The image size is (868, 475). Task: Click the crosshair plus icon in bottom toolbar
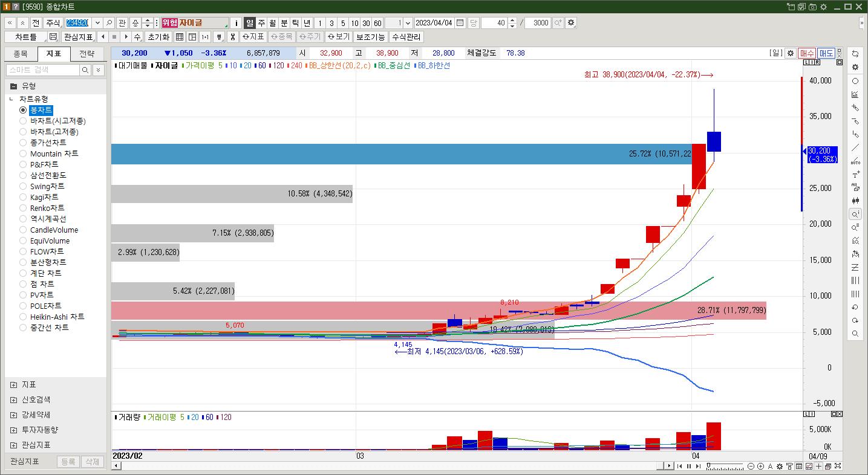(818, 466)
